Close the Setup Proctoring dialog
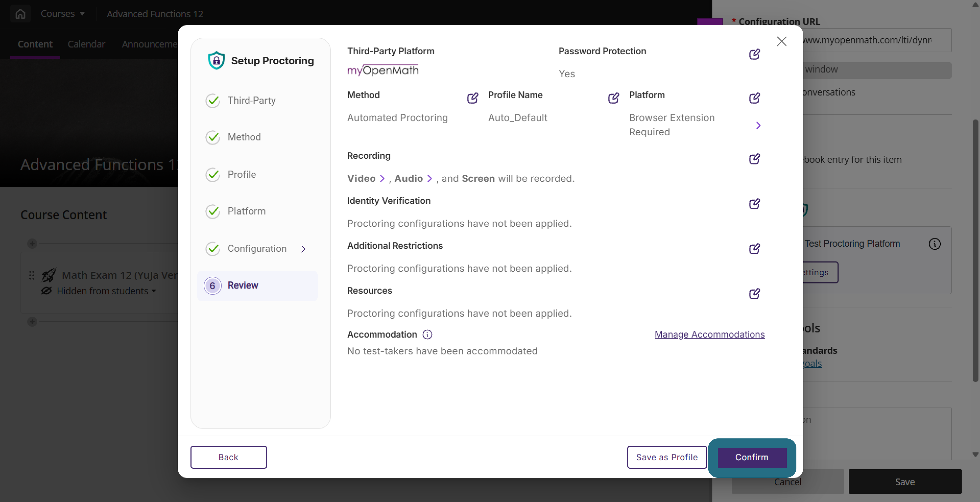This screenshot has width=980, height=502. point(781,41)
